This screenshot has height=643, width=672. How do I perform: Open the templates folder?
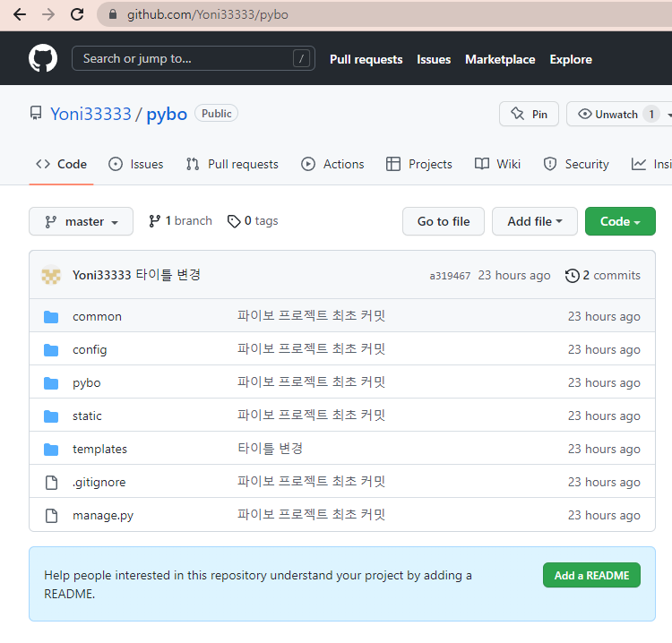tap(99, 450)
